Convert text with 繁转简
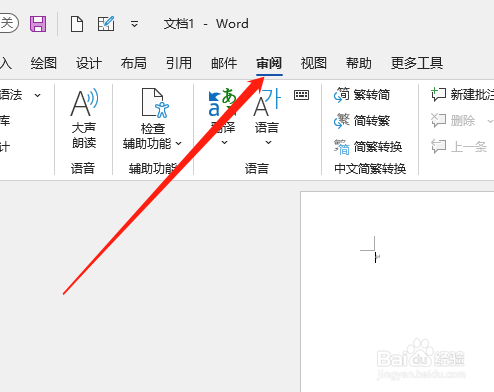494x392 pixels. point(362,95)
